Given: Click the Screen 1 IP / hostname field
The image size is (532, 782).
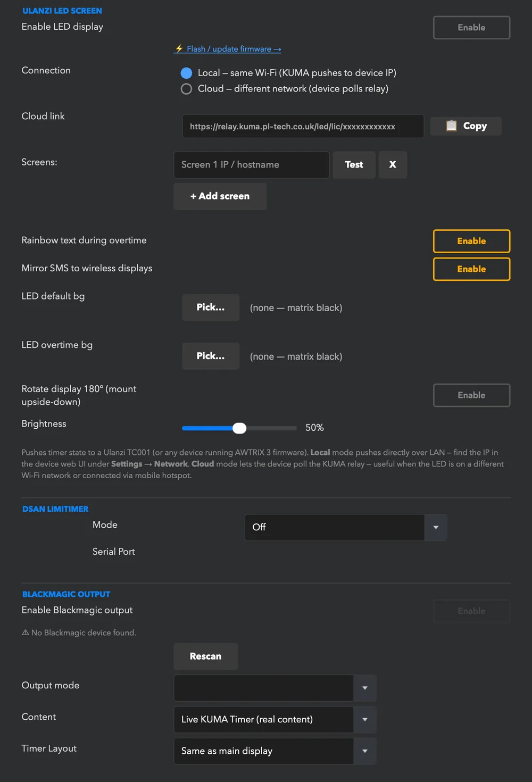Looking at the screenshot, I should click(x=251, y=165).
